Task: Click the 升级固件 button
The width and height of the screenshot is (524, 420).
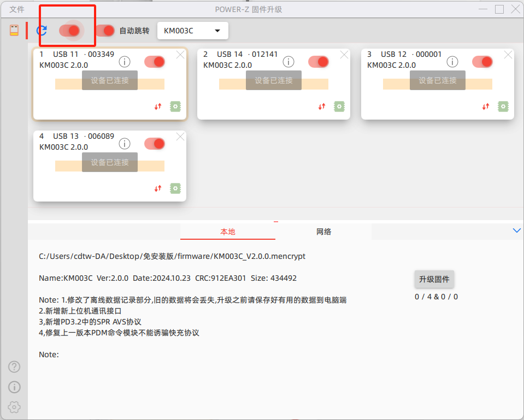Action: [x=434, y=279]
